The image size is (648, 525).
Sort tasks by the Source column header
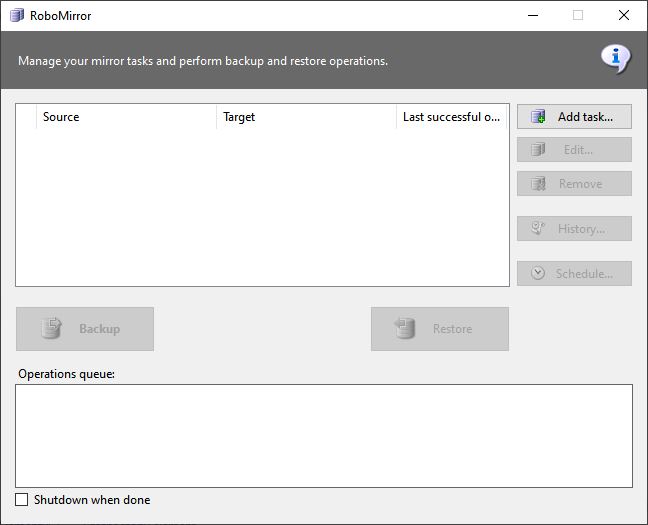point(126,117)
